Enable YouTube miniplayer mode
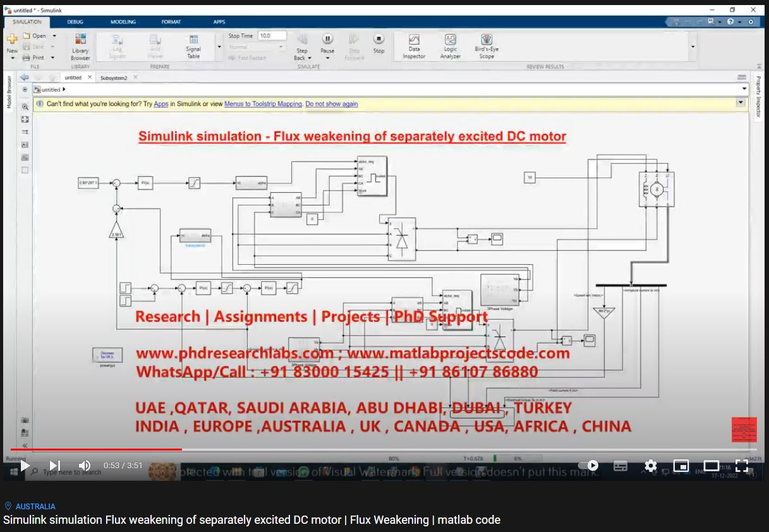This screenshot has height=532, width=769. click(681, 466)
